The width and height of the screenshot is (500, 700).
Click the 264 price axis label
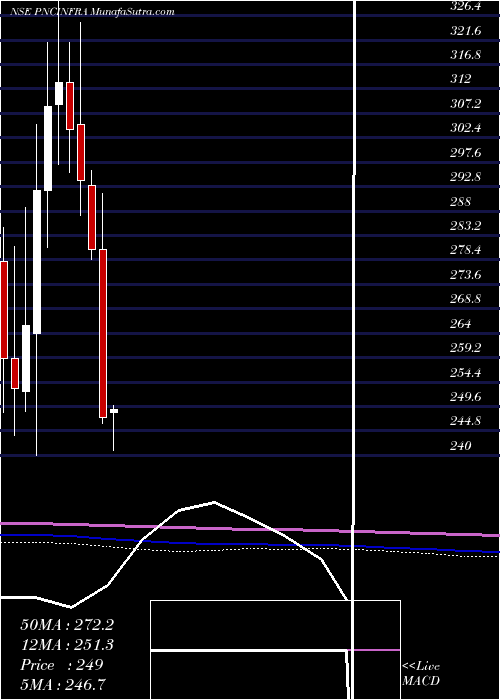pos(461,323)
